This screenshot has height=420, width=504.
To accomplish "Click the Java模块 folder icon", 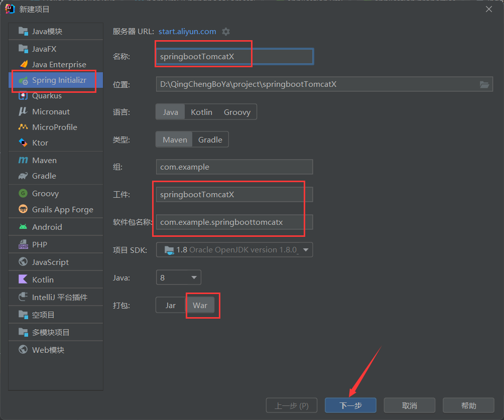I will coord(23,31).
